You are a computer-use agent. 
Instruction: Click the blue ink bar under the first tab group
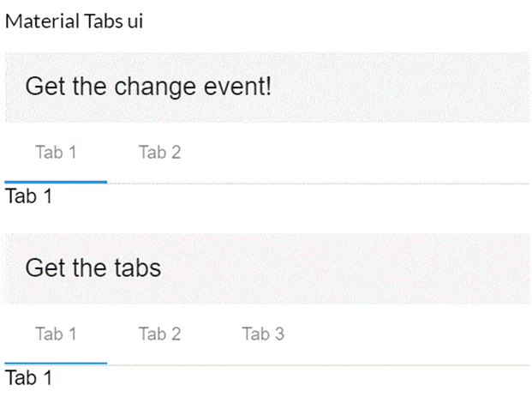[x=56, y=182]
